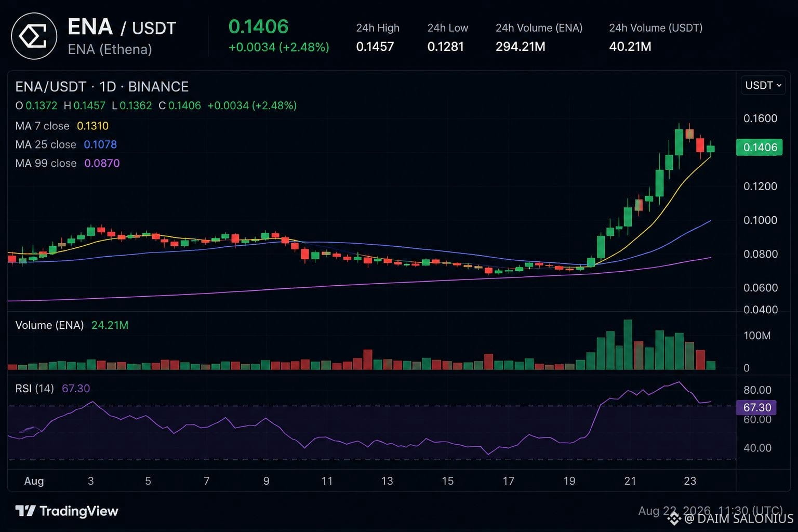
Task: Click the close value C 0.1406 in the OHLC row
Action: (180, 105)
